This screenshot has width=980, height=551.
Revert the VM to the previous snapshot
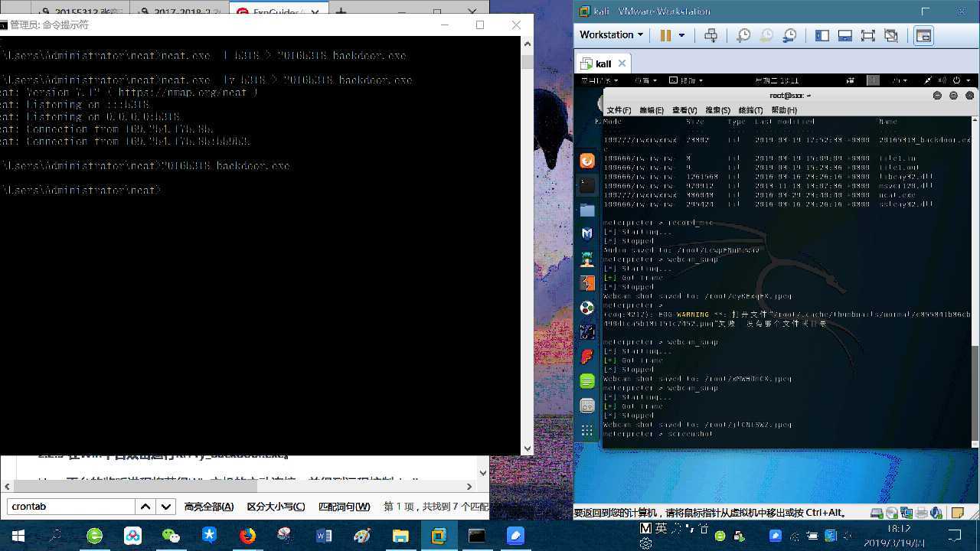pyautogui.click(x=766, y=35)
